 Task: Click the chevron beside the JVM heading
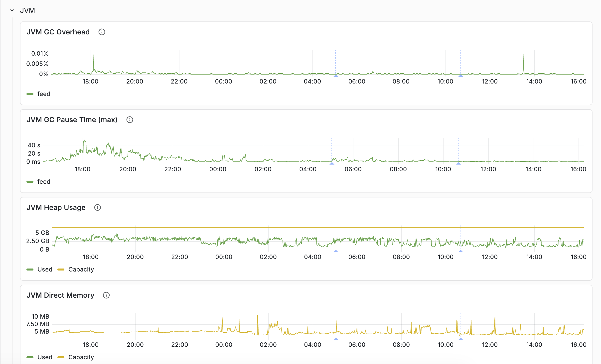pyautogui.click(x=12, y=10)
